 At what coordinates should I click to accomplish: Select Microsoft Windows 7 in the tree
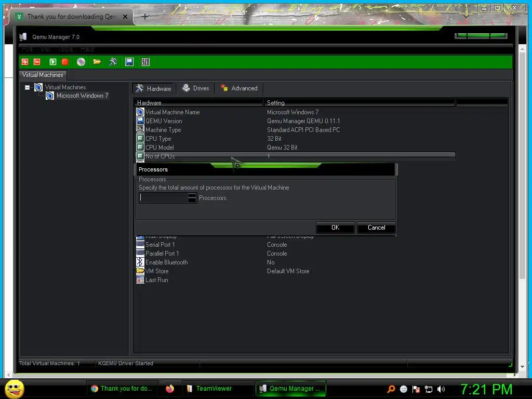82,96
